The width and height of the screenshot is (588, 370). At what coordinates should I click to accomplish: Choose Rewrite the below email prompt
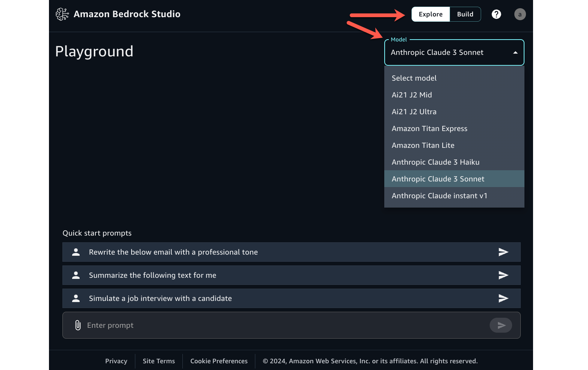click(291, 252)
